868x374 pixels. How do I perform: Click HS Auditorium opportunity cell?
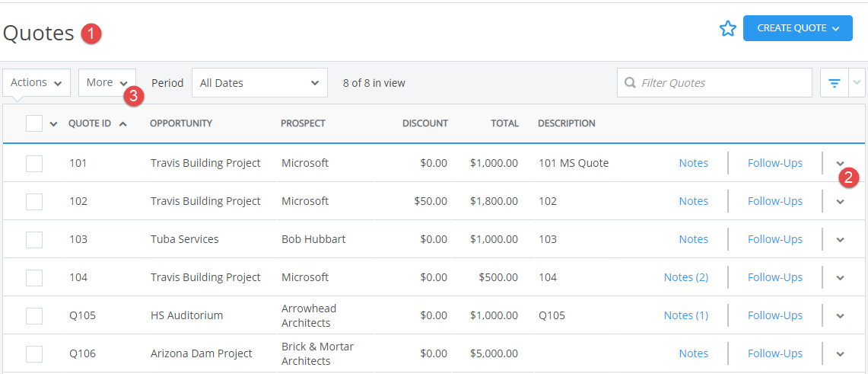(186, 315)
